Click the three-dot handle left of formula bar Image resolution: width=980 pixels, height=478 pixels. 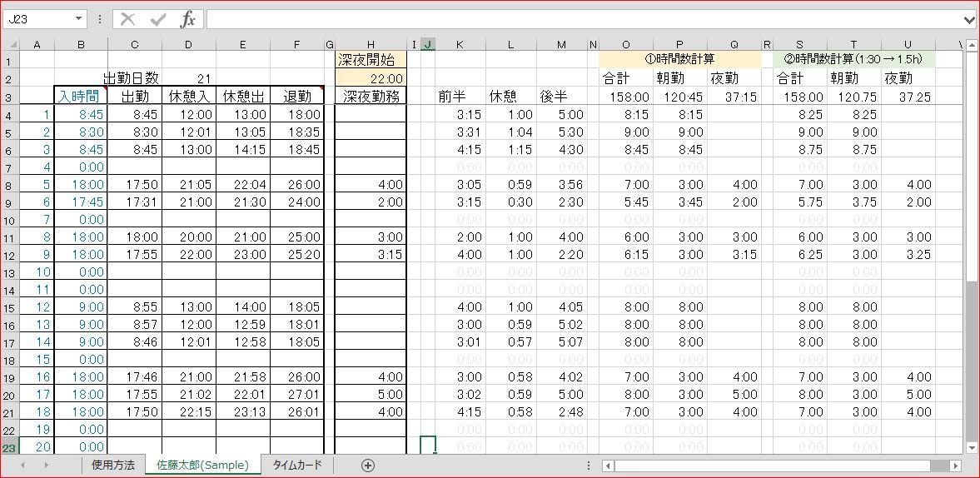tap(99, 19)
